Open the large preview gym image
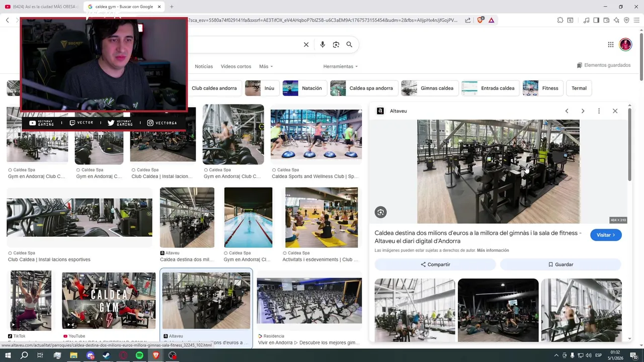The width and height of the screenshot is (644, 362). (x=498, y=171)
